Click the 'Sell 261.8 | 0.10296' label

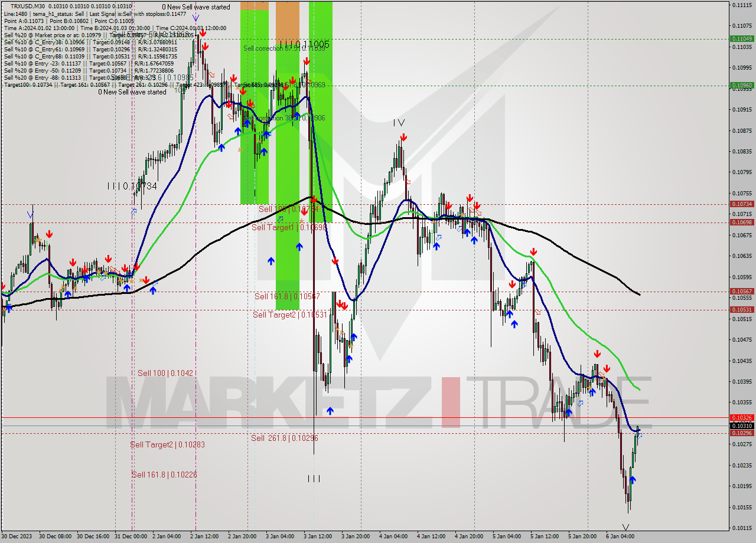(x=285, y=438)
